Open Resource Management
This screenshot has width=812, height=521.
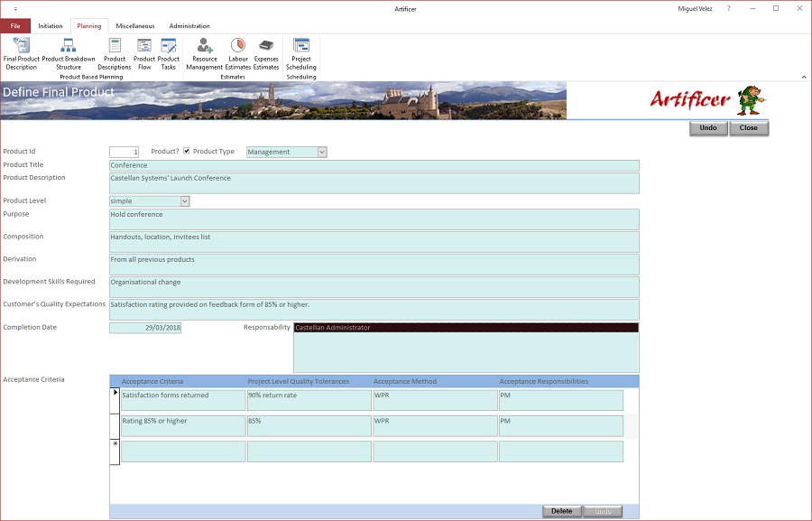pyautogui.click(x=205, y=53)
